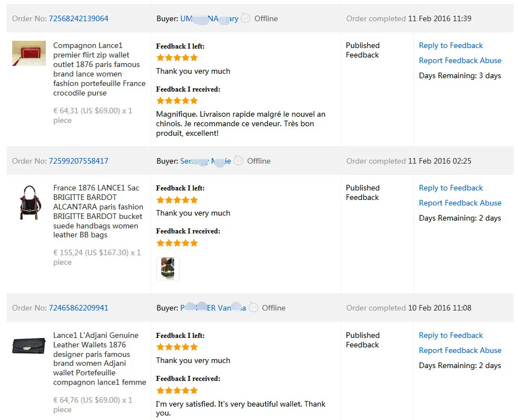Viewport: 518px width, 420px height.
Task: Click chat icon next to third buyer
Action: pyautogui.click(x=253, y=307)
